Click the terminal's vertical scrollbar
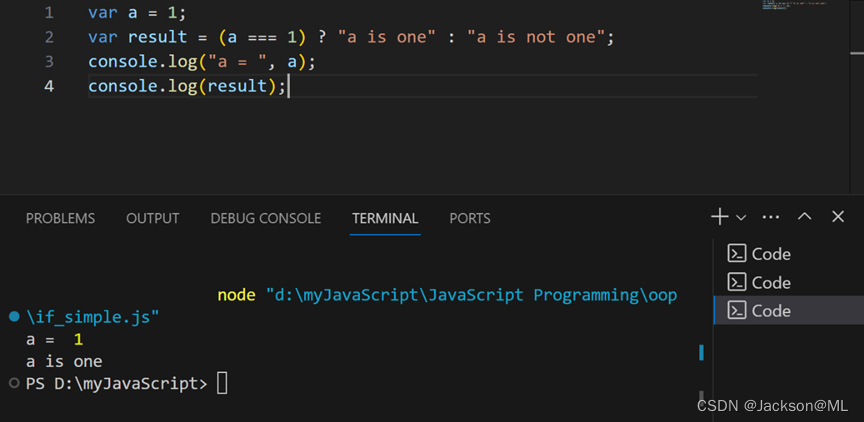Viewport: 864px width, 422px height. pyautogui.click(x=701, y=353)
